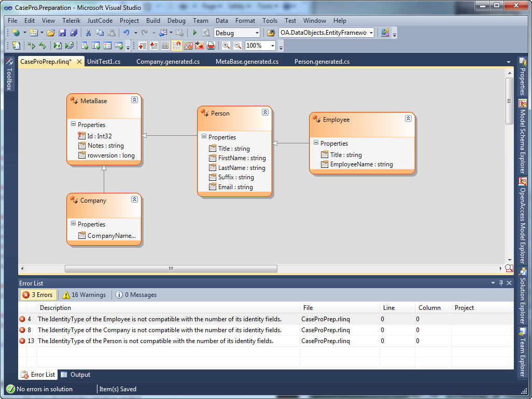Screen dimensions: 532x399
Task: Click the Open File folder icon
Action: coord(51,33)
